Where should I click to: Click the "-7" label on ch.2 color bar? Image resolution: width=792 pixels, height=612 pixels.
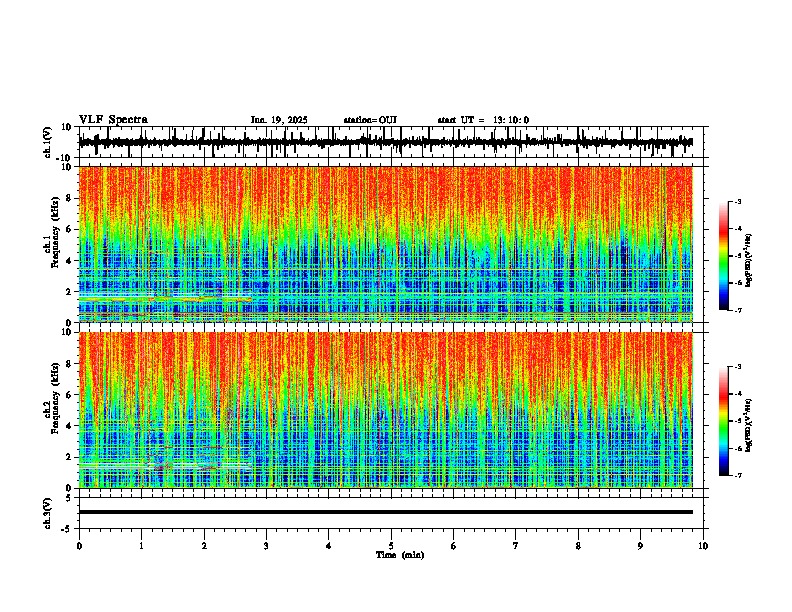click(737, 476)
